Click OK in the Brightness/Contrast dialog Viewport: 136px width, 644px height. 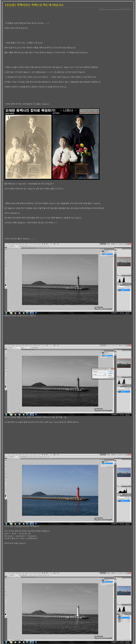110,371
